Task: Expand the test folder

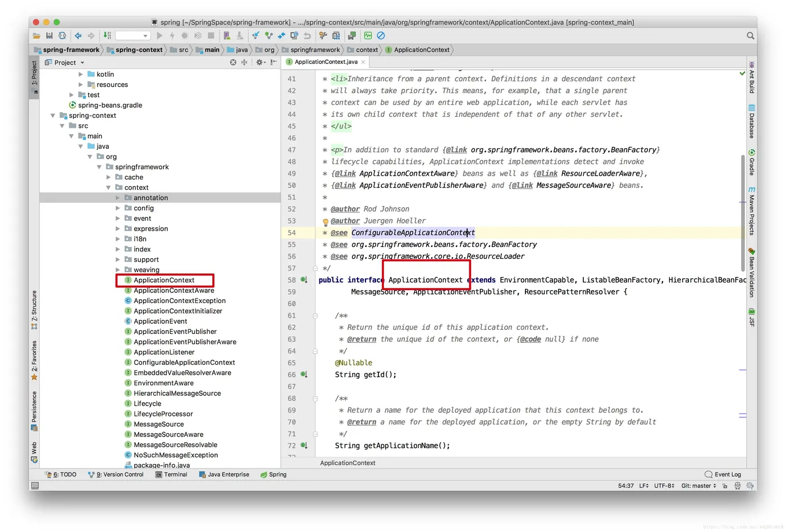Action: click(x=71, y=95)
